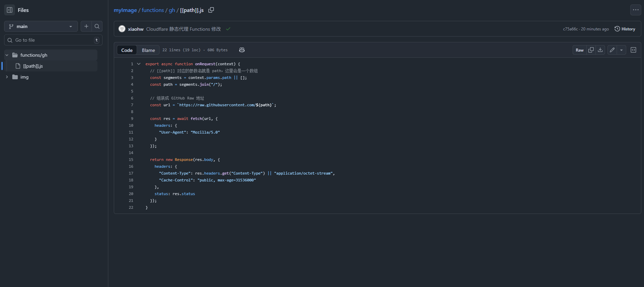Open the main branch dropdown
The height and width of the screenshot is (287, 644).
[41, 26]
